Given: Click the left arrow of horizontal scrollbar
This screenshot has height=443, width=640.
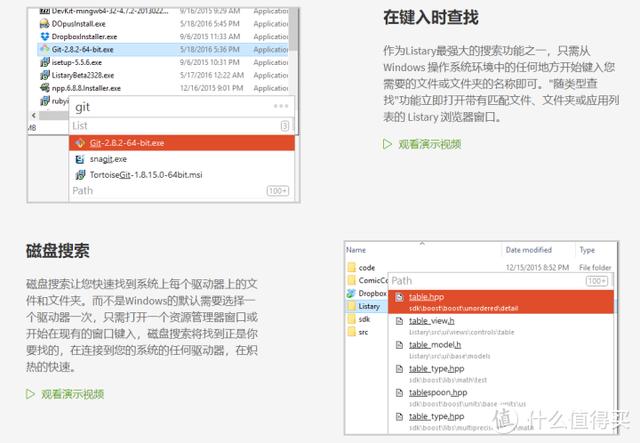Looking at the screenshot, I should click(x=33, y=116).
